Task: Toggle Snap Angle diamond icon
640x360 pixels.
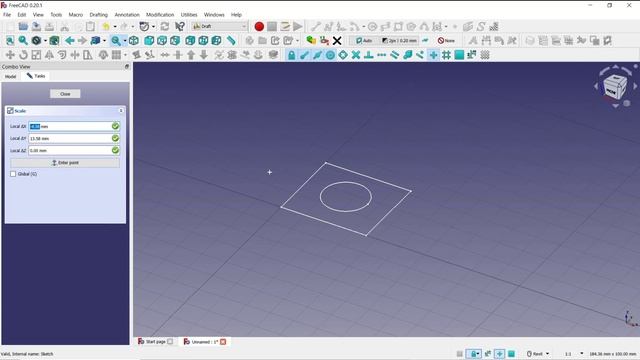Action: [343, 55]
